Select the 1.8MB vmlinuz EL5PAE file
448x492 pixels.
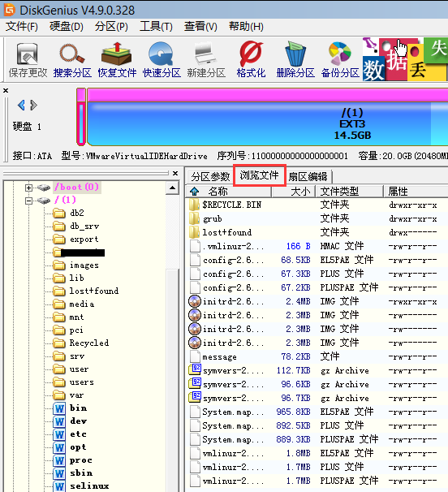pyautogui.click(x=317, y=453)
